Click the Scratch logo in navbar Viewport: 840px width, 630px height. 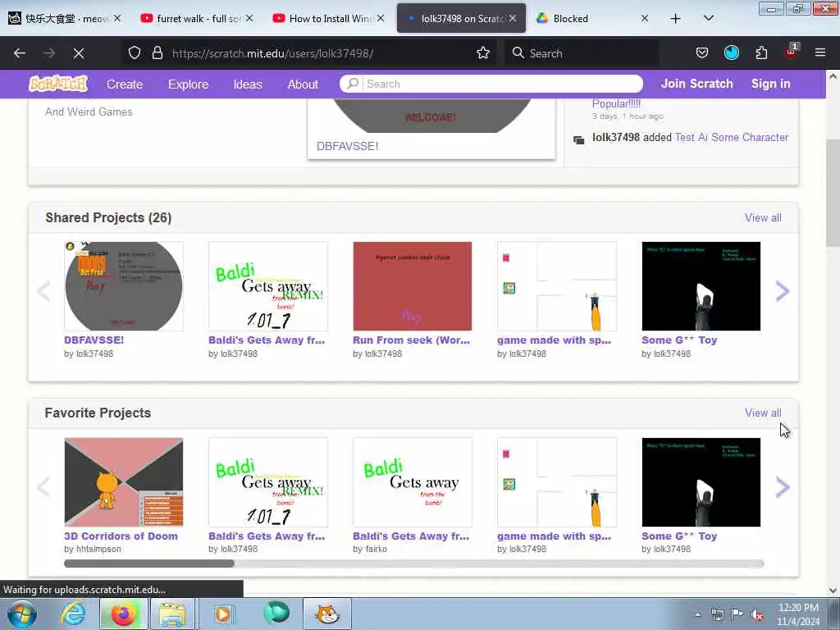pyautogui.click(x=58, y=84)
